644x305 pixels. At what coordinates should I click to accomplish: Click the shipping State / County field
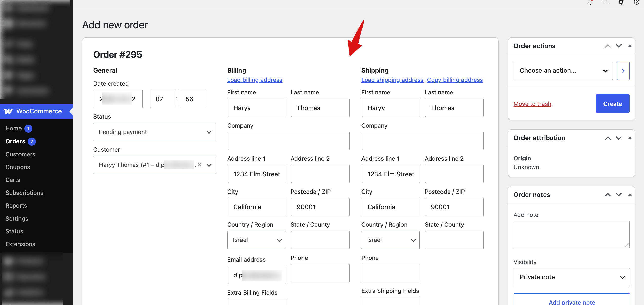pyautogui.click(x=454, y=240)
